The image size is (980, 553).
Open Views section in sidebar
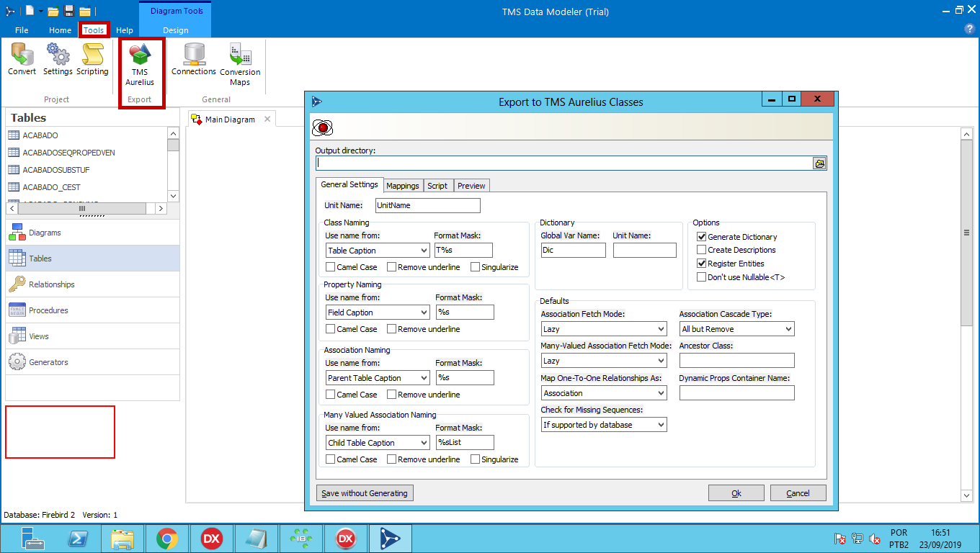click(x=92, y=336)
